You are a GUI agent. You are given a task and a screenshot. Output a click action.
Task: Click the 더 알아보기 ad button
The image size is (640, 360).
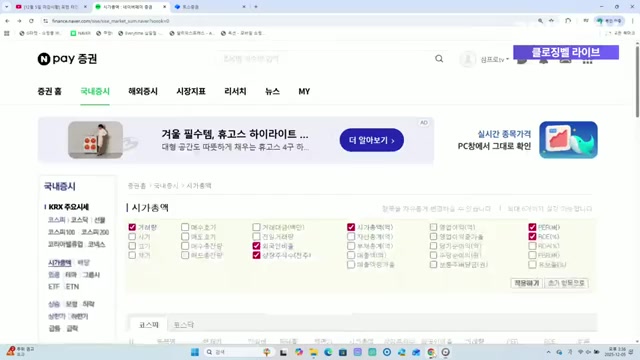pyautogui.click(x=371, y=140)
